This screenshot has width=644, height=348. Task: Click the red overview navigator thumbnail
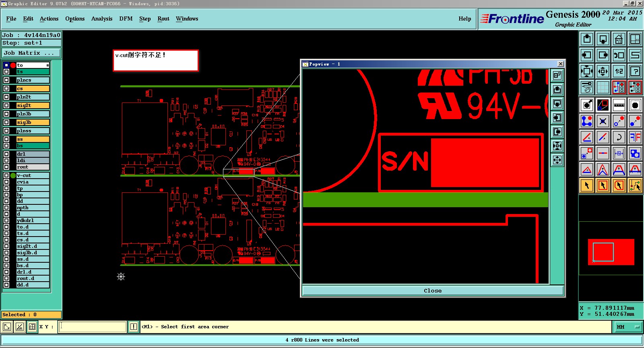click(611, 252)
